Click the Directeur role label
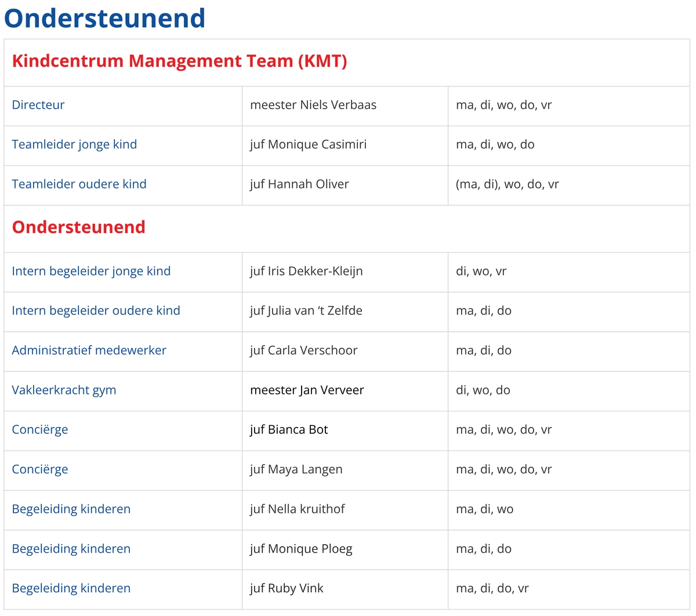Image resolution: width=696 pixels, height=616 pixels. pos(38,105)
